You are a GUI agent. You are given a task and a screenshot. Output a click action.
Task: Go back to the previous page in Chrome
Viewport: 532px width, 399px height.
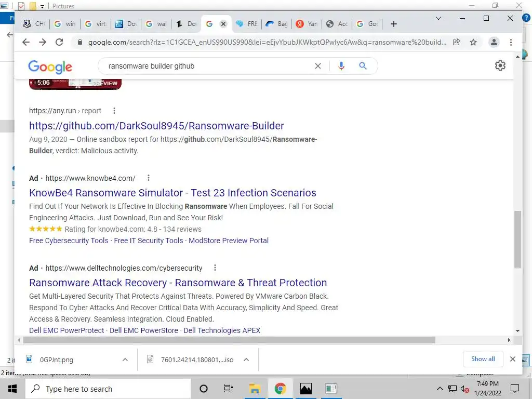point(26,42)
